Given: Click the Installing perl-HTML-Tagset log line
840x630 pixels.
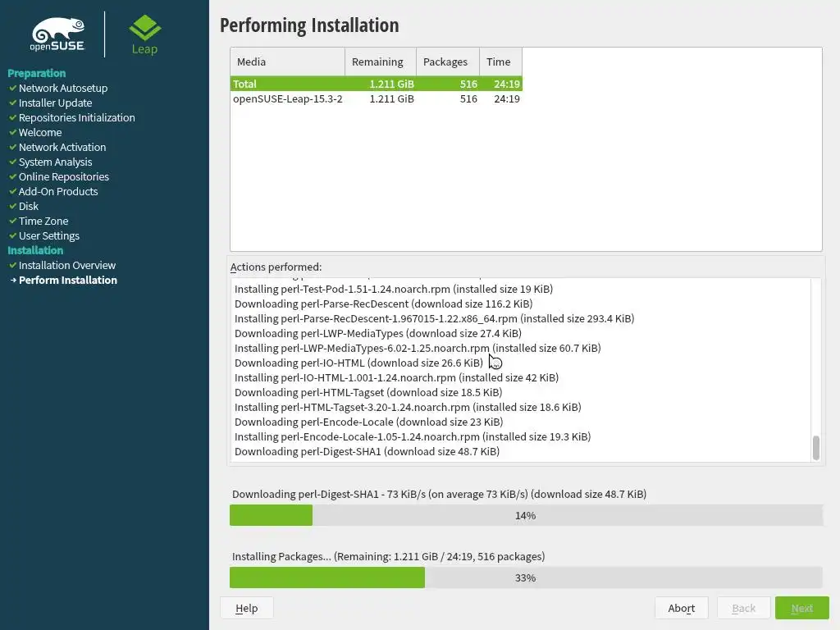Looking at the screenshot, I should pos(408,407).
